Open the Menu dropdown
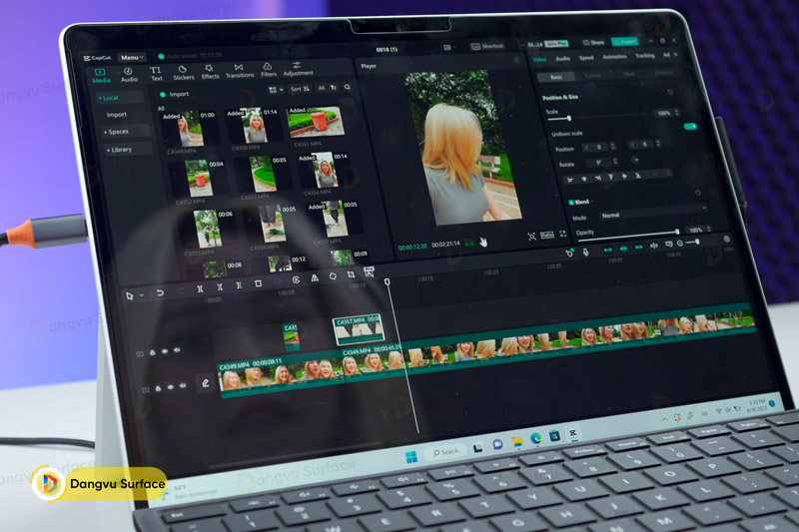Image resolution: width=799 pixels, height=532 pixels. (132, 58)
